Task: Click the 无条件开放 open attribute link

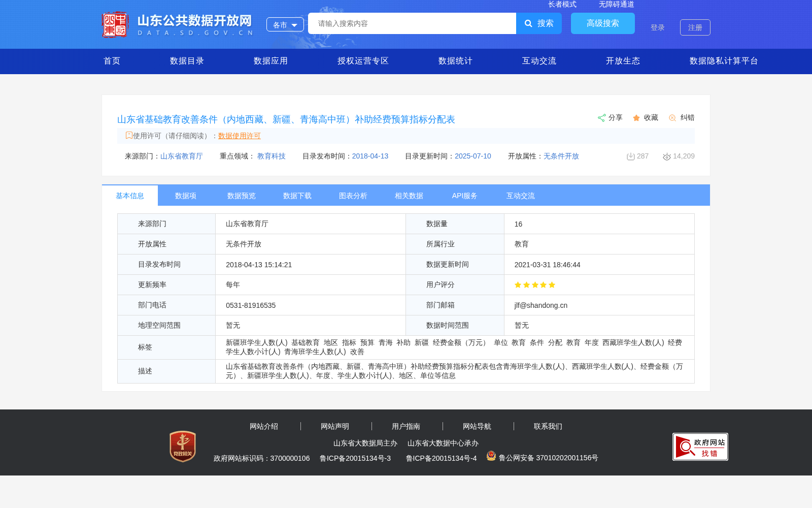Action: point(561,156)
